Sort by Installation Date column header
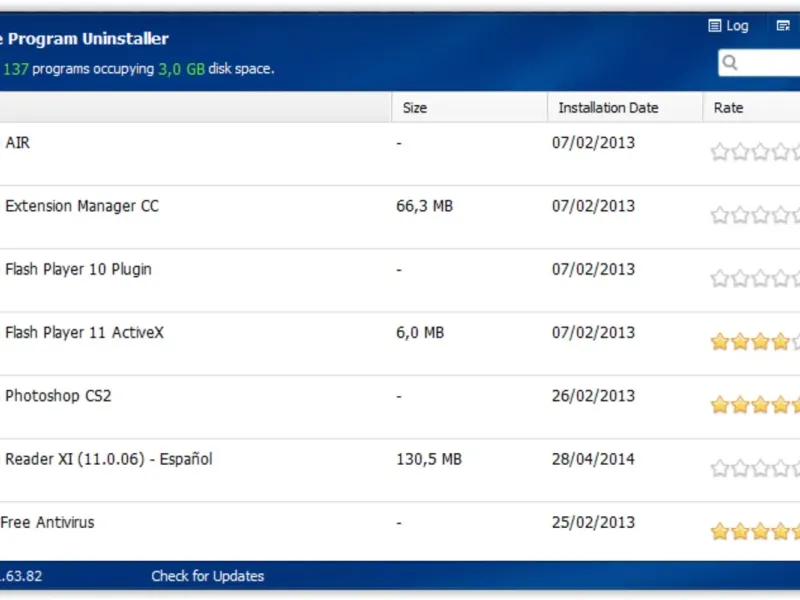 (625, 108)
